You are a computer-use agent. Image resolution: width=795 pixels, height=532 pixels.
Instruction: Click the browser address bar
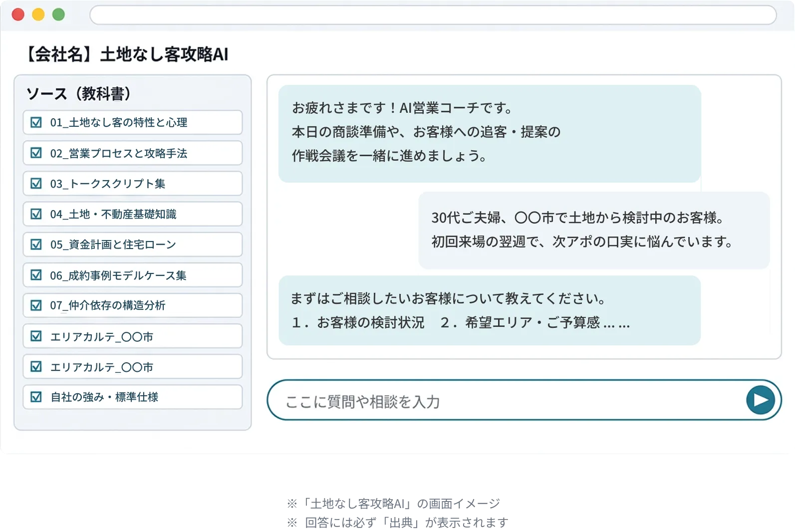(433, 15)
